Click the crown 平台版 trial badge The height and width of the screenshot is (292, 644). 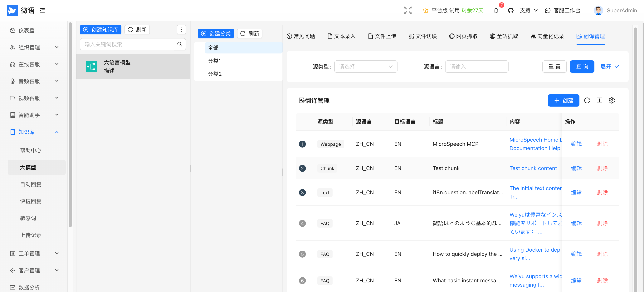pyautogui.click(x=453, y=11)
